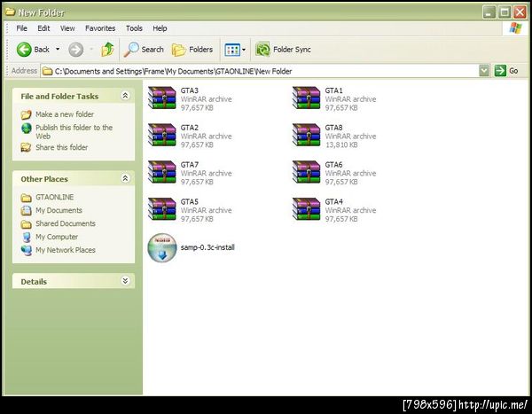Open Shared Documents link
Viewport: 532px width, 414px height.
[66, 223]
